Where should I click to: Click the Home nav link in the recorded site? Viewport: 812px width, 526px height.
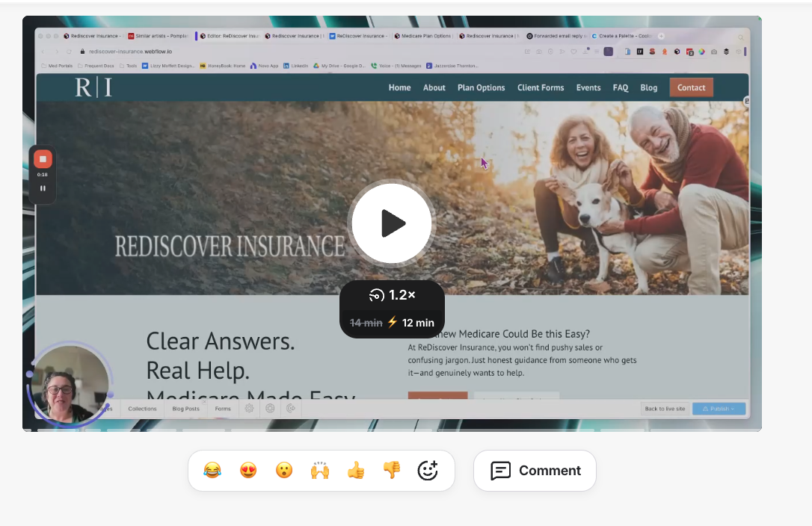[399, 87]
